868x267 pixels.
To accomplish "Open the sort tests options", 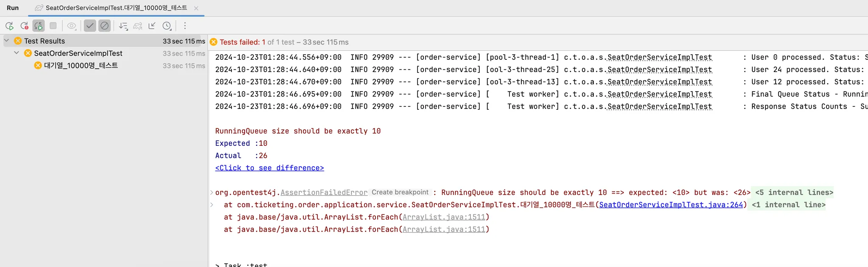I will click(123, 26).
